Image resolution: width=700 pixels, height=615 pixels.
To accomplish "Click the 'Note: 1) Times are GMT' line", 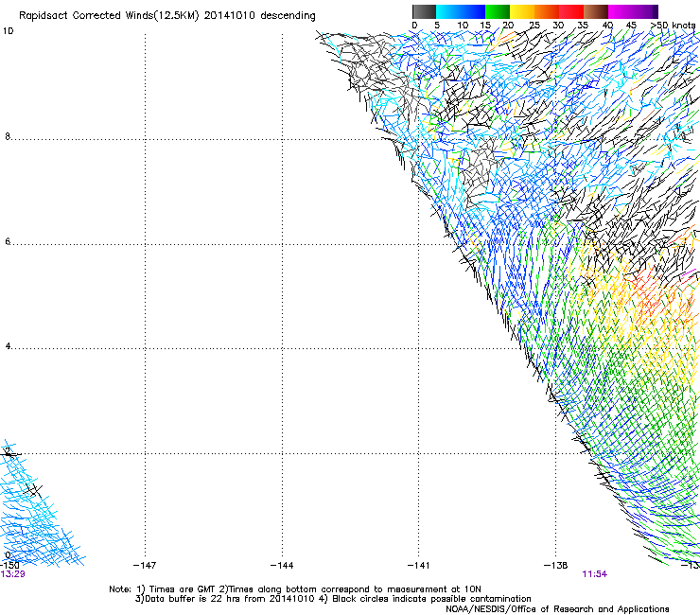I will (x=295, y=589).
